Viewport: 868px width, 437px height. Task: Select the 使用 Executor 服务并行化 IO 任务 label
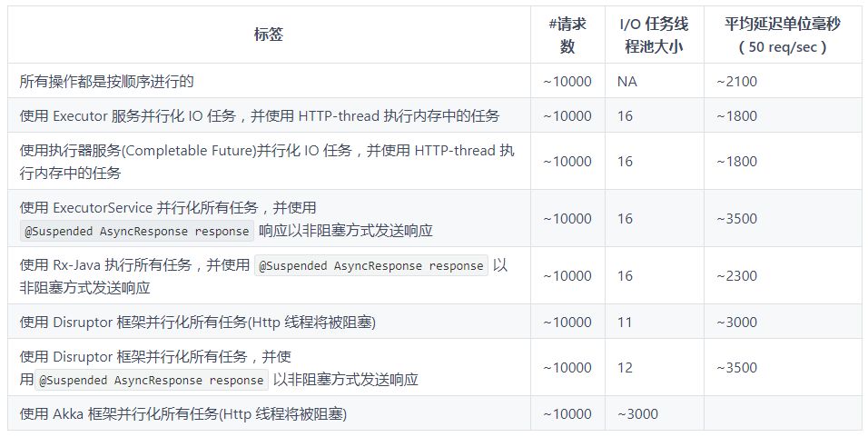coord(260,115)
